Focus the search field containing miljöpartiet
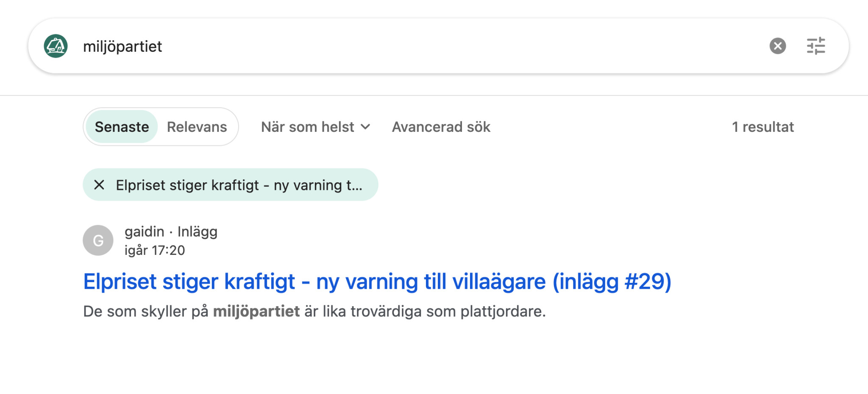Image resolution: width=868 pixels, height=394 pixels. (x=420, y=46)
